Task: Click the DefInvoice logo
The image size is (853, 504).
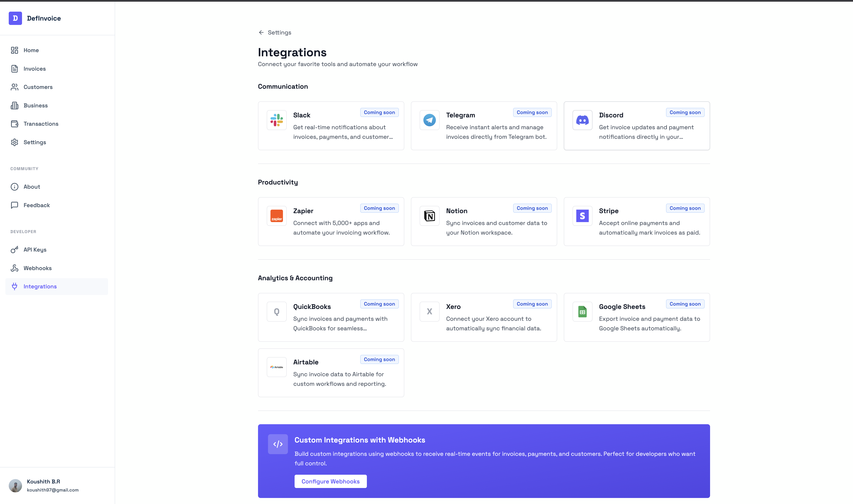Action: (x=35, y=18)
